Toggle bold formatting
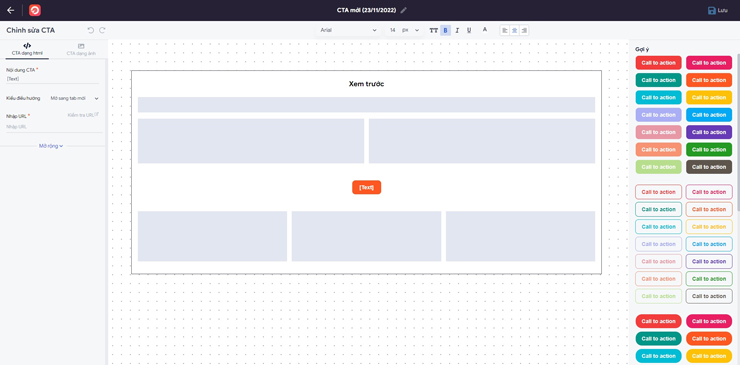Viewport: 740px width, 365px height. pos(445,30)
